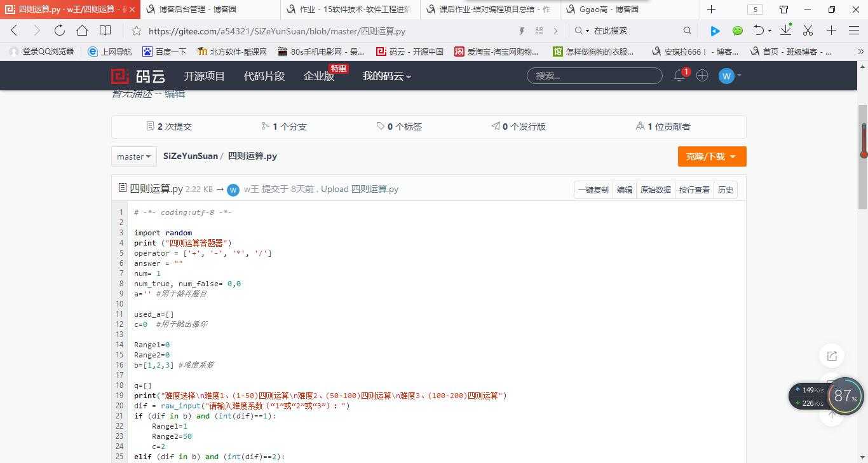Screen dimensions: 868x463
Task: Open the search engine selector dropdown
Action: pos(581,31)
